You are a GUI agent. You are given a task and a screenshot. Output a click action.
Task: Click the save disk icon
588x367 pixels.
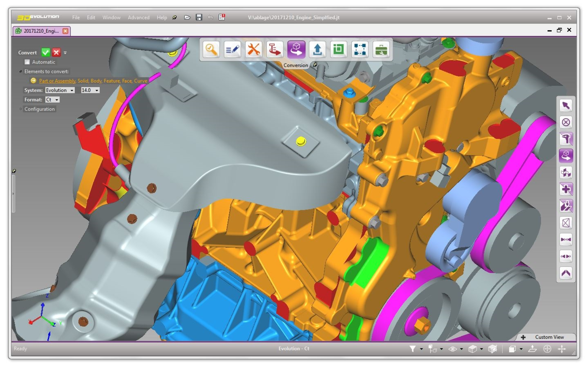(199, 17)
